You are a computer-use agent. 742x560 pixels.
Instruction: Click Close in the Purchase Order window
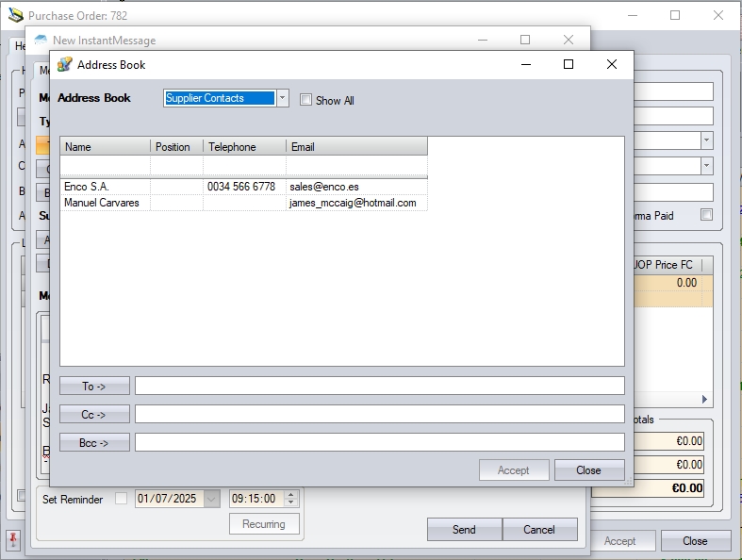(696, 540)
